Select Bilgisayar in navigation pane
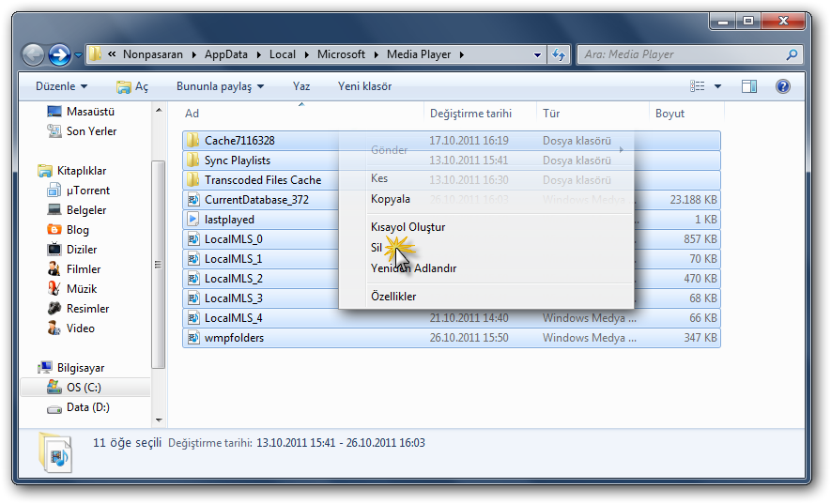Viewport: 831px width, 504px height. 71,368
